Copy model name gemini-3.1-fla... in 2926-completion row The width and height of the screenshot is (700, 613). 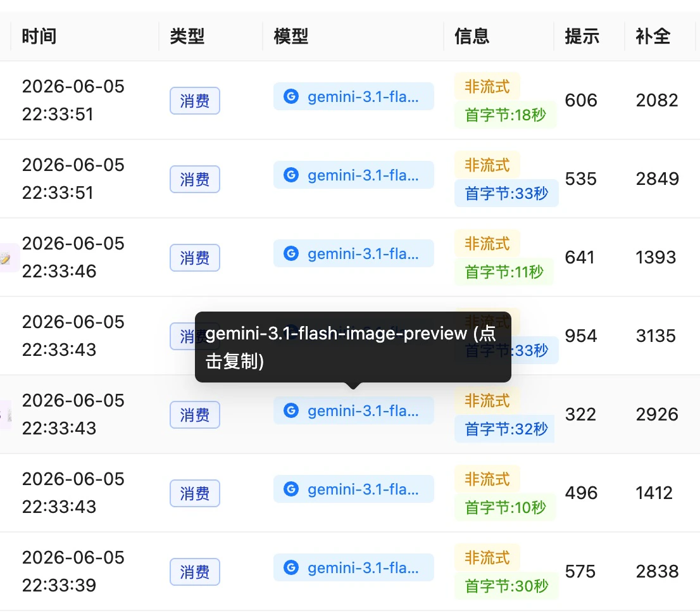click(x=354, y=410)
